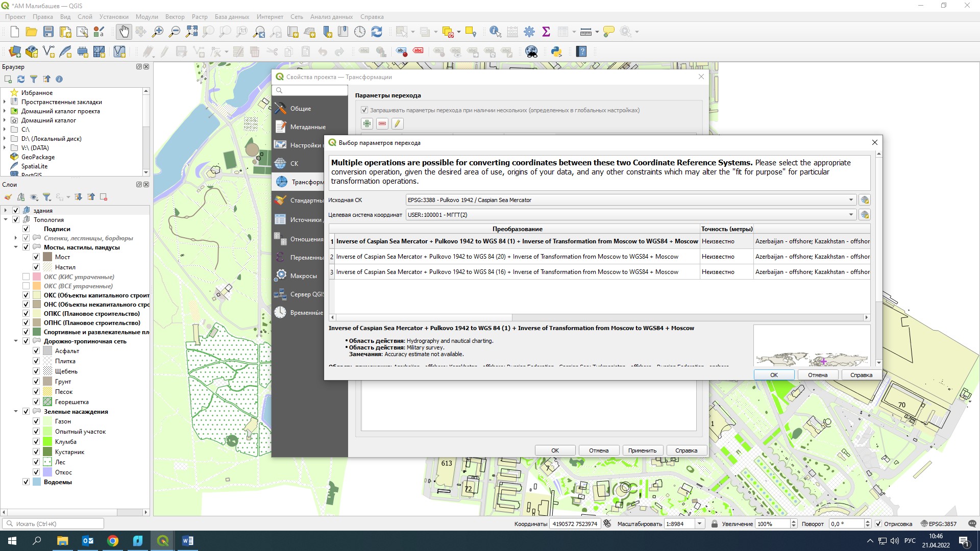Switch to Метаданные tab in project properties
The image size is (980, 551).
coord(298,127)
